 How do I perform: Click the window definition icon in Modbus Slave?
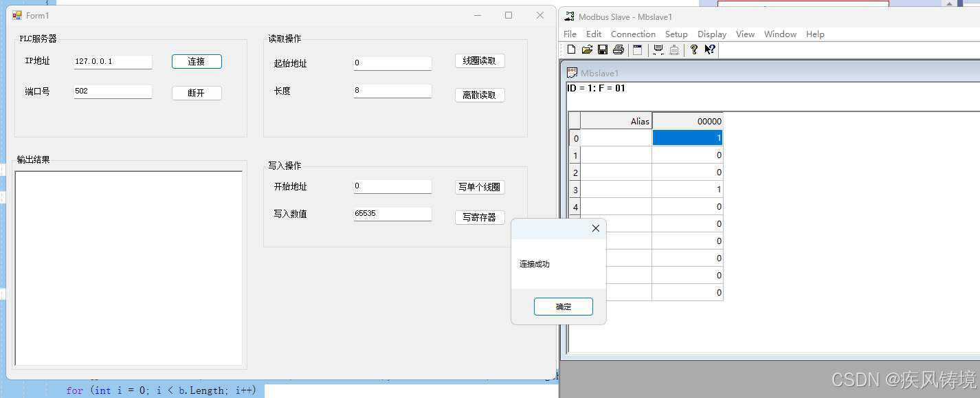click(x=637, y=49)
